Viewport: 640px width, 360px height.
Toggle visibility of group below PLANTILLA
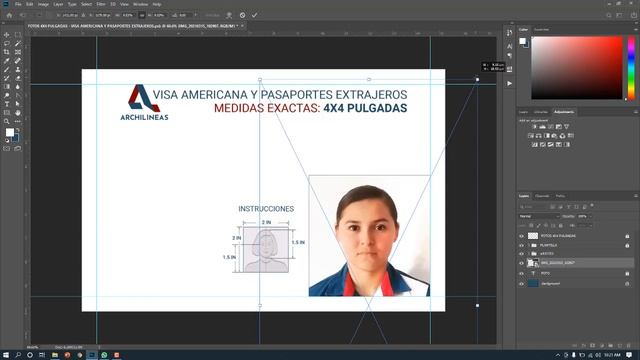pos(521,254)
